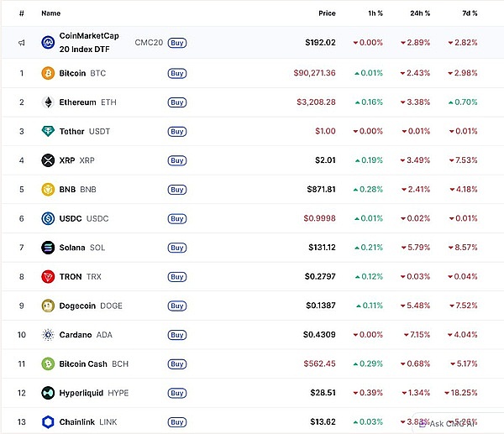Sort table by Price column header
Viewport: 504px width, 434px height.
(327, 13)
